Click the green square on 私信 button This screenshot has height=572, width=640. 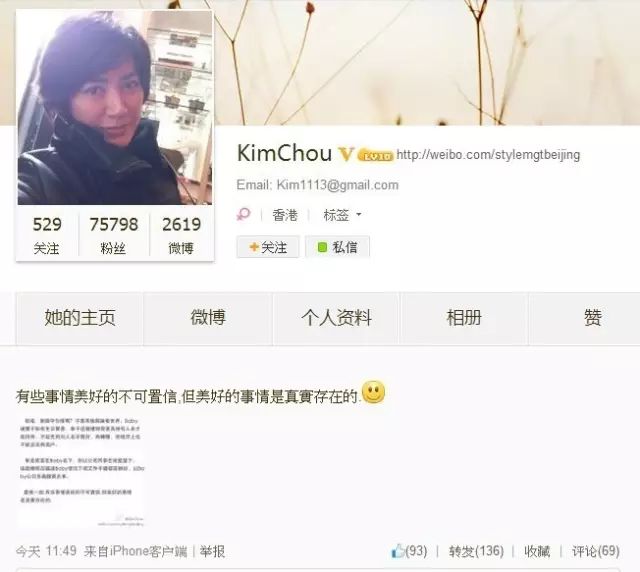[322, 247]
